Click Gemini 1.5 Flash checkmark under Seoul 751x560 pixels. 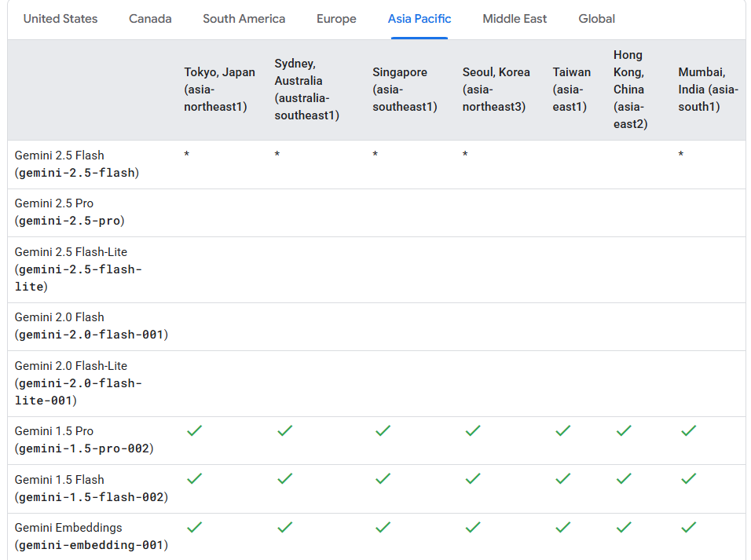click(x=472, y=478)
